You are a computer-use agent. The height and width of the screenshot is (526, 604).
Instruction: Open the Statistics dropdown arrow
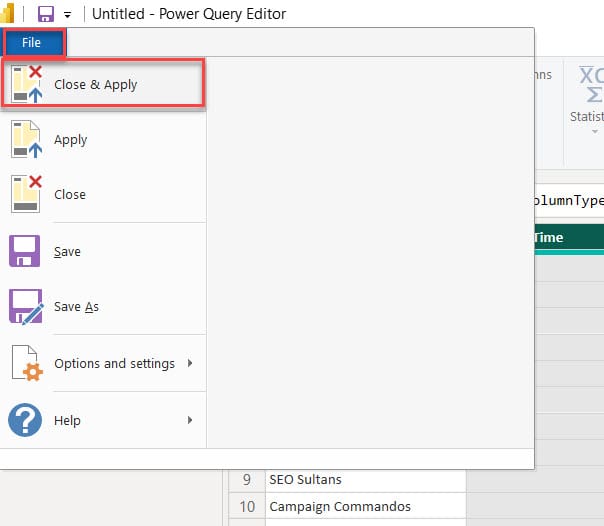595,132
